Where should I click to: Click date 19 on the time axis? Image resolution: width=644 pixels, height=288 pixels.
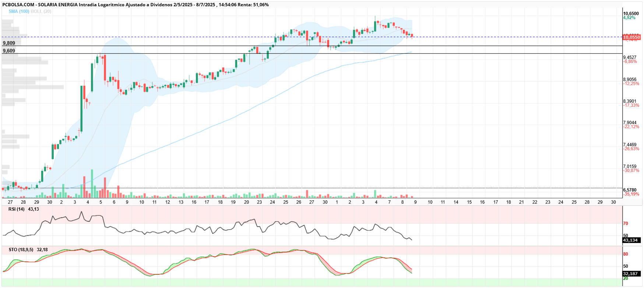point(233,202)
